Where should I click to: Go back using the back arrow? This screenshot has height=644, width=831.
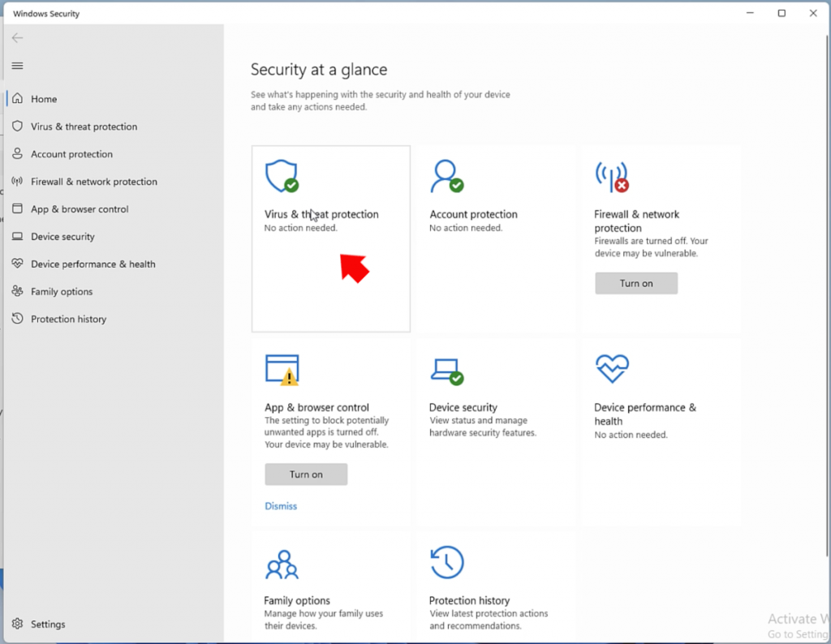point(17,37)
